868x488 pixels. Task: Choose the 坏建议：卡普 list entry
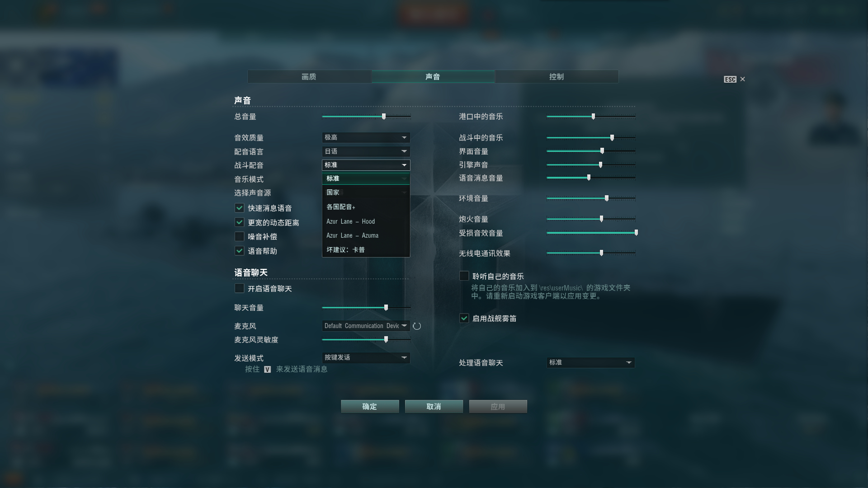click(366, 250)
